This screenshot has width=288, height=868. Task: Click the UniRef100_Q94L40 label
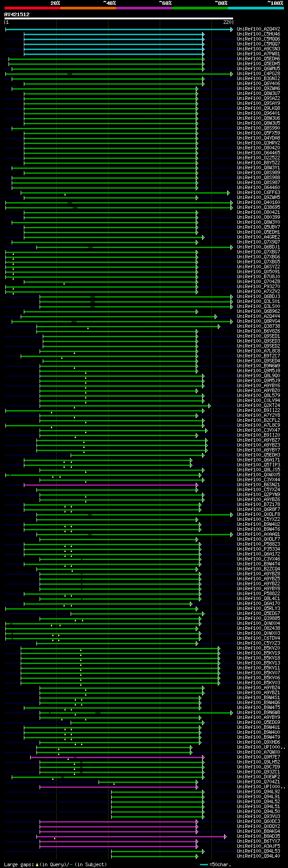click(258, 856)
